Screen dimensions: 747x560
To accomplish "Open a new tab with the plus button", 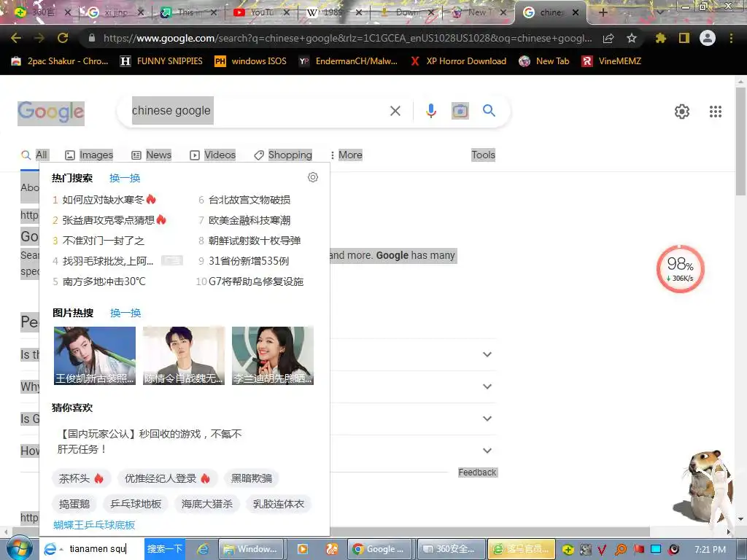I will tap(603, 12).
